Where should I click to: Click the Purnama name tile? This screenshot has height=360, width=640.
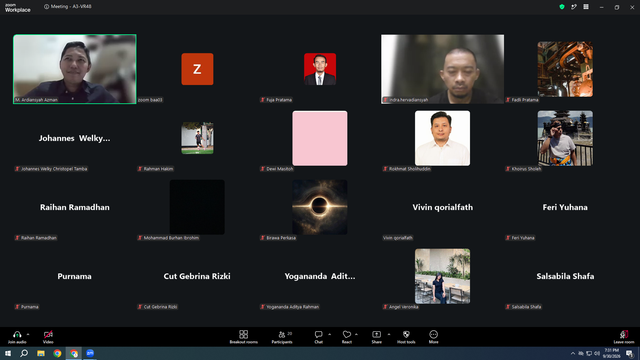point(74,276)
